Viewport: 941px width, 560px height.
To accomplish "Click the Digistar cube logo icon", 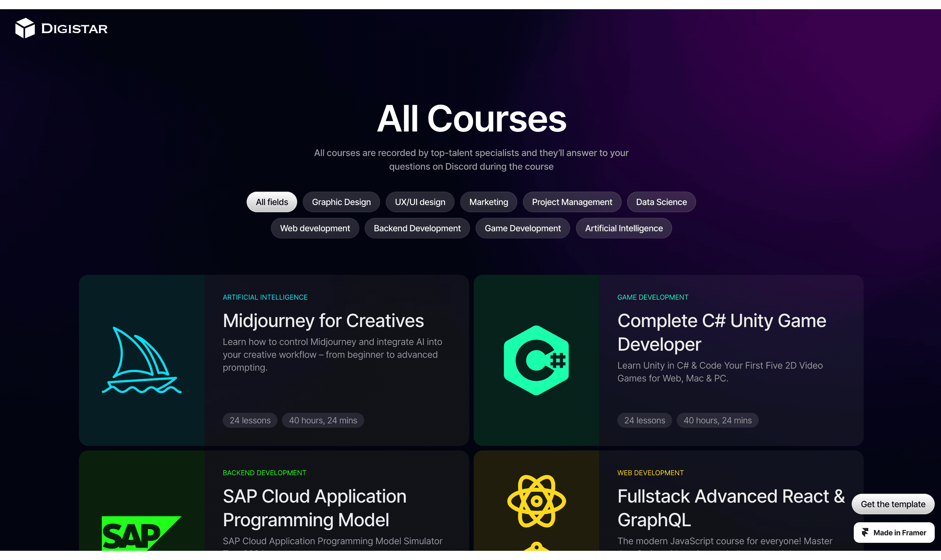I will pyautogui.click(x=25, y=28).
